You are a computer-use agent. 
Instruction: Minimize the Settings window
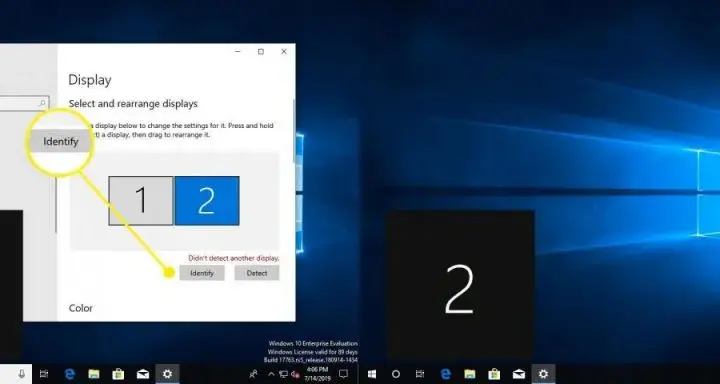click(238, 51)
